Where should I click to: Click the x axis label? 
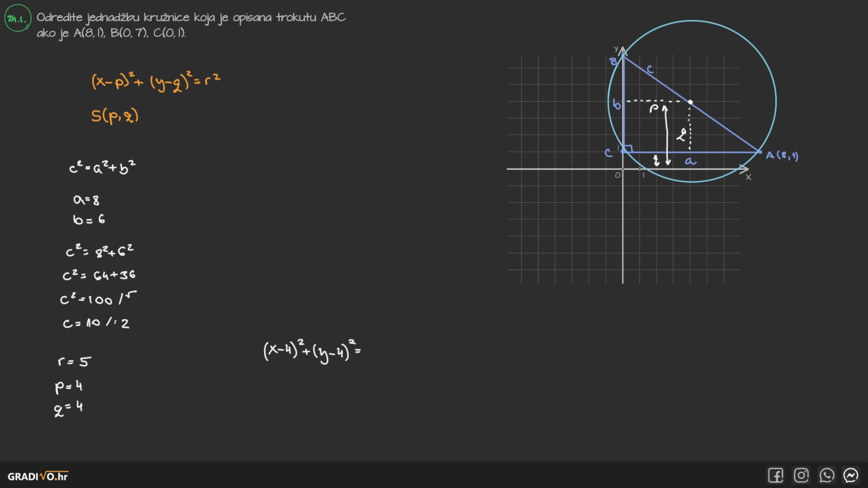click(x=748, y=177)
